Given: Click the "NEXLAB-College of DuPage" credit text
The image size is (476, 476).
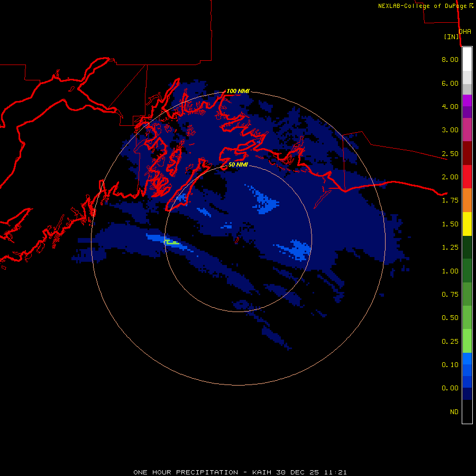Looking at the screenshot, I should (x=422, y=6).
